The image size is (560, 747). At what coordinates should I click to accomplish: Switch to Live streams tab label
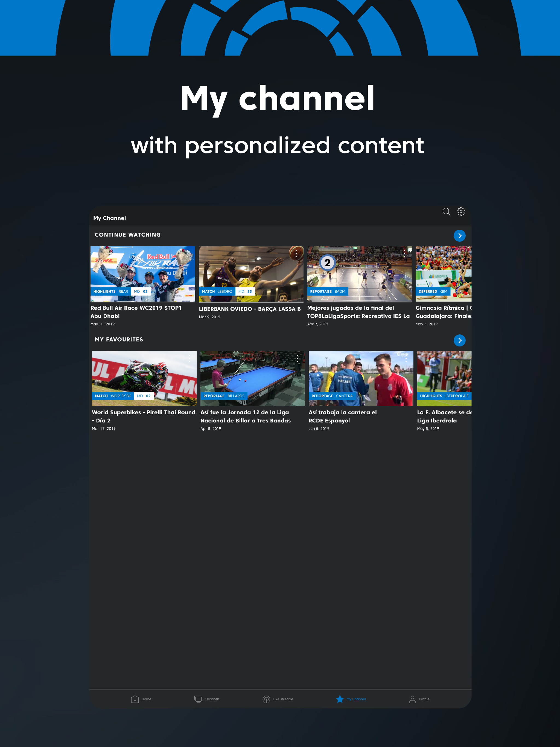click(x=283, y=699)
